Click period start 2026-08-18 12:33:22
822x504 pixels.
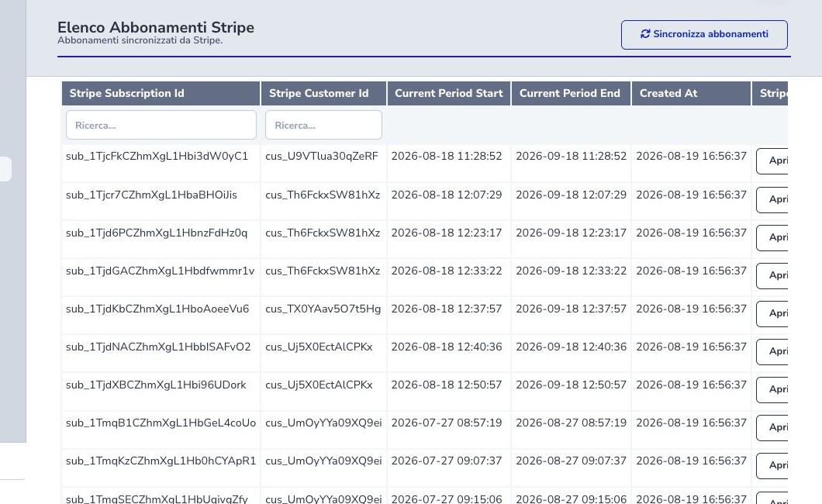pyautogui.click(x=447, y=271)
